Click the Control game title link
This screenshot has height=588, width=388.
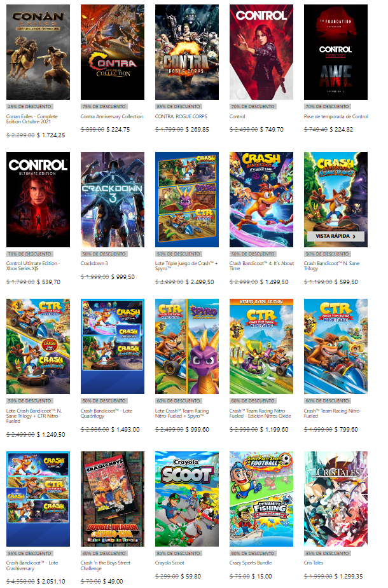[237, 116]
